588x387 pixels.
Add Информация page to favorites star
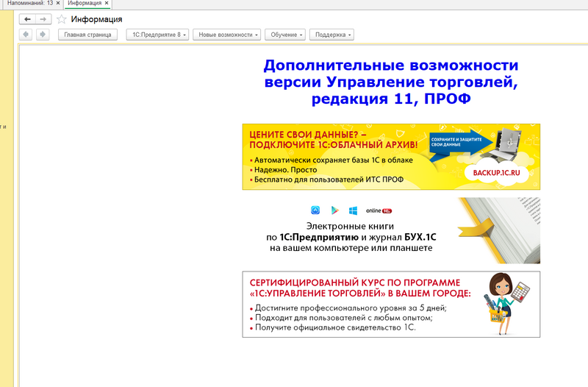pos(62,19)
